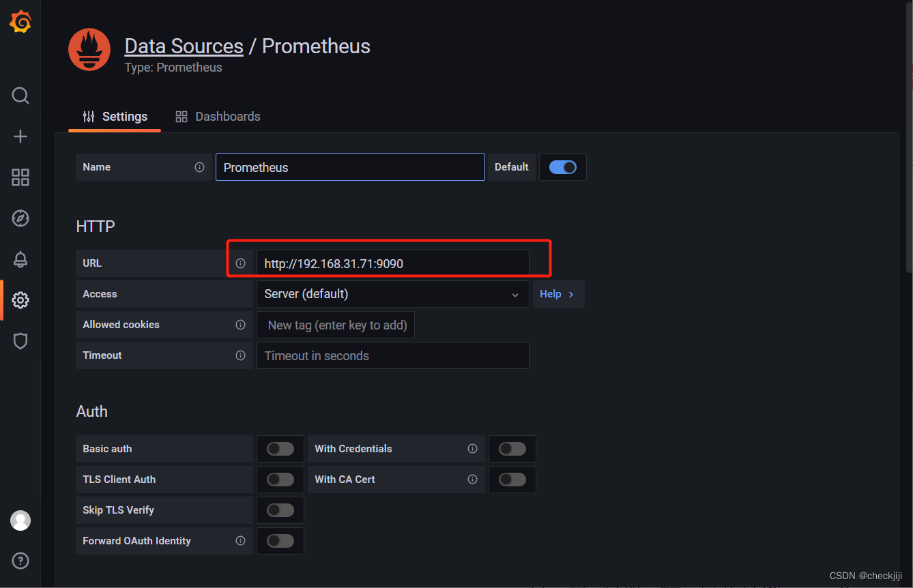913x588 pixels.
Task: Enable Skip TLS Verify
Action: pos(280,510)
